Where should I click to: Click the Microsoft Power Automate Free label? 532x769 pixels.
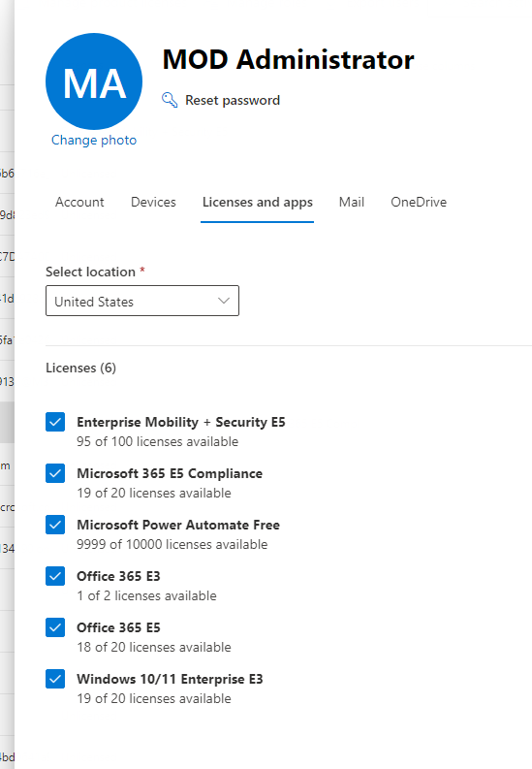tap(178, 525)
